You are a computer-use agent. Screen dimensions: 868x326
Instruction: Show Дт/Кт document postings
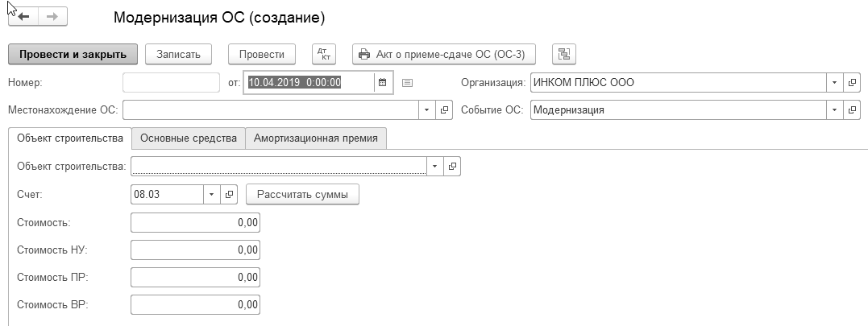point(322,54)
